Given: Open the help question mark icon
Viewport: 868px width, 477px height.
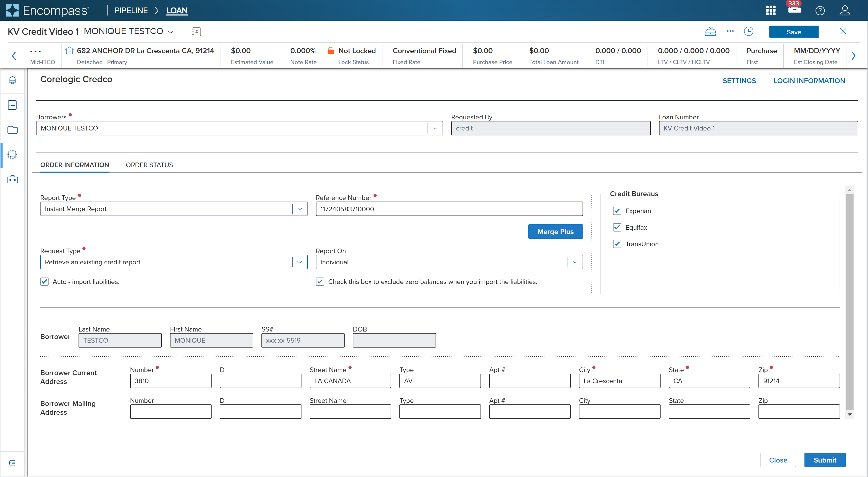Looking at the screenshot, I should [x=820, y=10].
